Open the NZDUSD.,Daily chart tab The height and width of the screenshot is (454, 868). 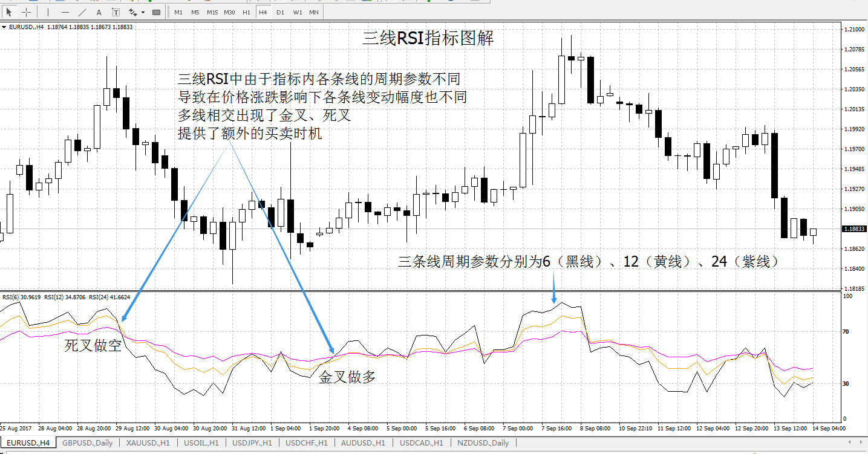point(483,443)
